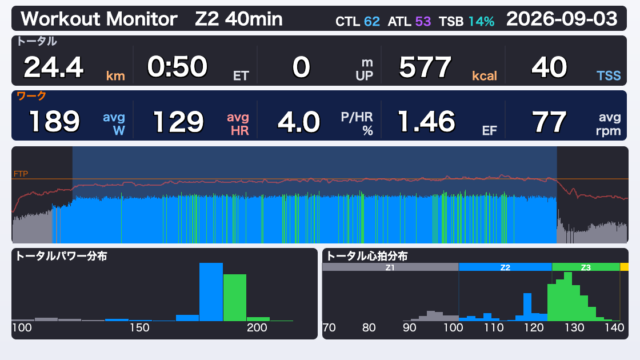Select the orange FTP line label
640x360 pixels.
click(x=20, y=174)
